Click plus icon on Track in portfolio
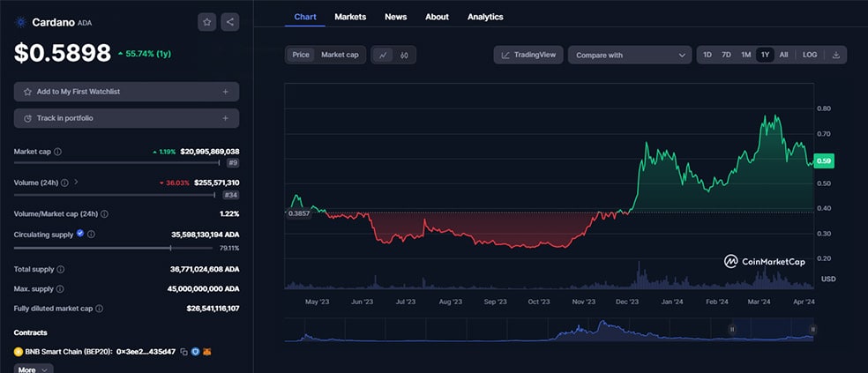The height and width of the screenshot is (373, 868). [x=225, y=118]
